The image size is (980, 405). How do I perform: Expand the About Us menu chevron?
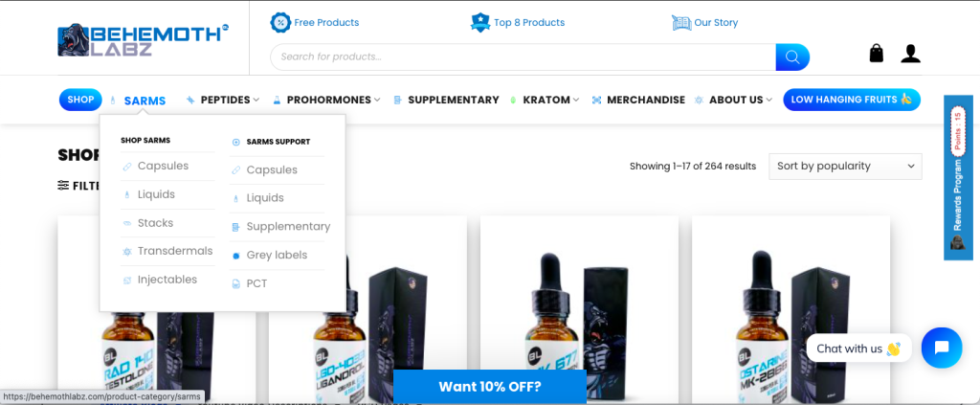coord(768,100)
